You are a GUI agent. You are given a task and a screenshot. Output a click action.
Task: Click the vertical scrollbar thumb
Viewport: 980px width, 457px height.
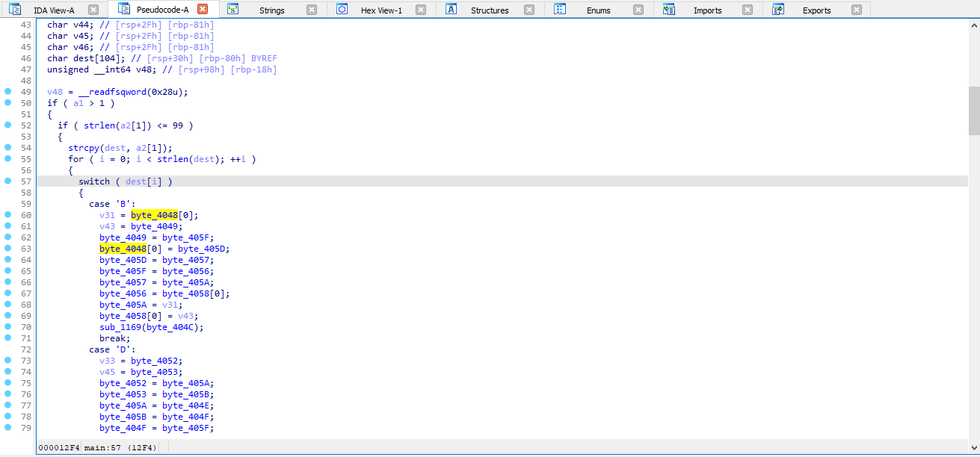point(974,109)
